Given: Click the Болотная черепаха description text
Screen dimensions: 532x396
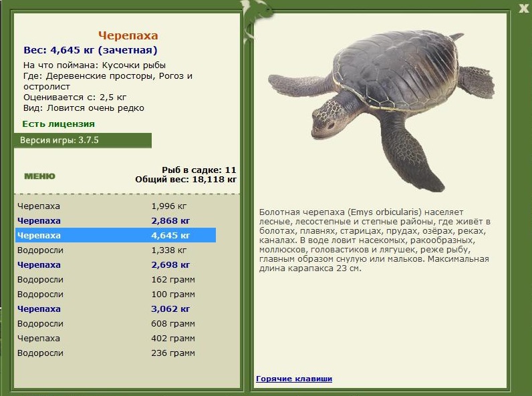Looking at the screenshot, I should pos(374,240).
